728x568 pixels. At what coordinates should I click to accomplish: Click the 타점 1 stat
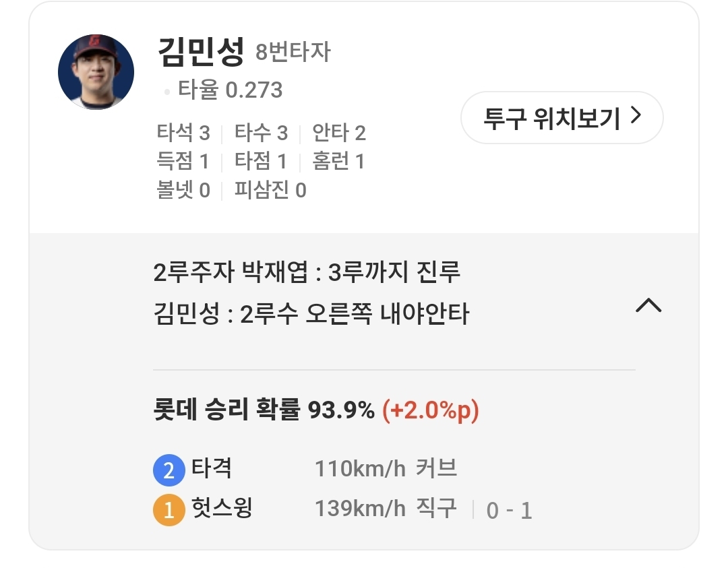pos(260,162)
